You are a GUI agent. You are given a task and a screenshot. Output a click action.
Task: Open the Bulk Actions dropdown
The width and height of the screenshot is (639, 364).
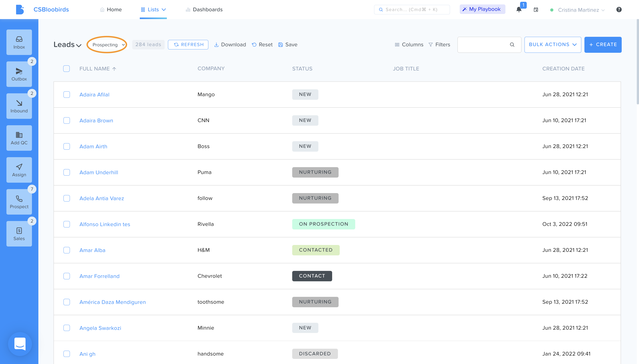tap(553, 45)
